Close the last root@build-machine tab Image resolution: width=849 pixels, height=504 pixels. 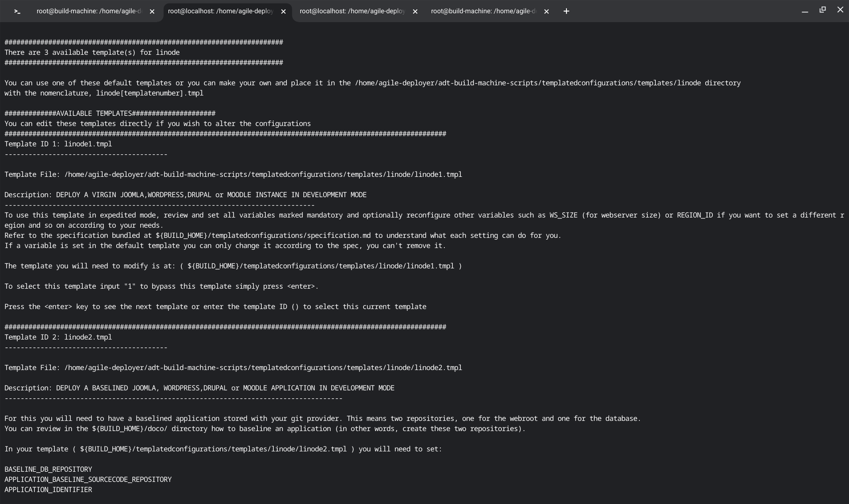point(547,12)
